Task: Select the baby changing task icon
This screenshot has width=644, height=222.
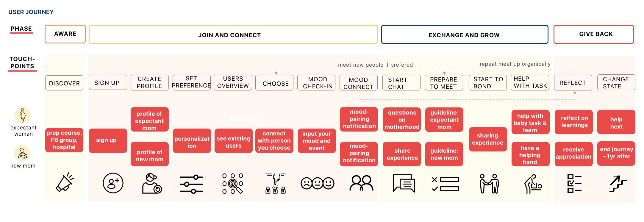Action: [x=533, y=184]
